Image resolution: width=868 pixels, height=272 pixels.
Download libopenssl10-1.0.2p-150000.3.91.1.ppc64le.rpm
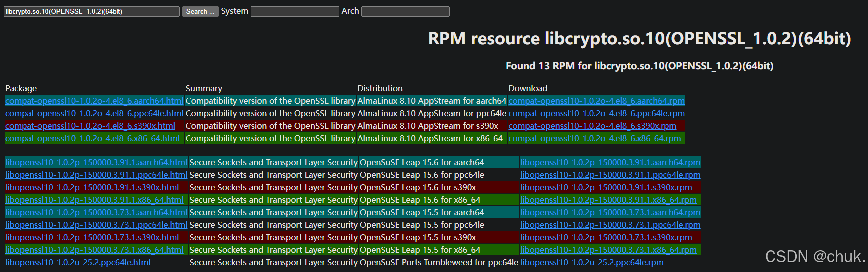610,175
